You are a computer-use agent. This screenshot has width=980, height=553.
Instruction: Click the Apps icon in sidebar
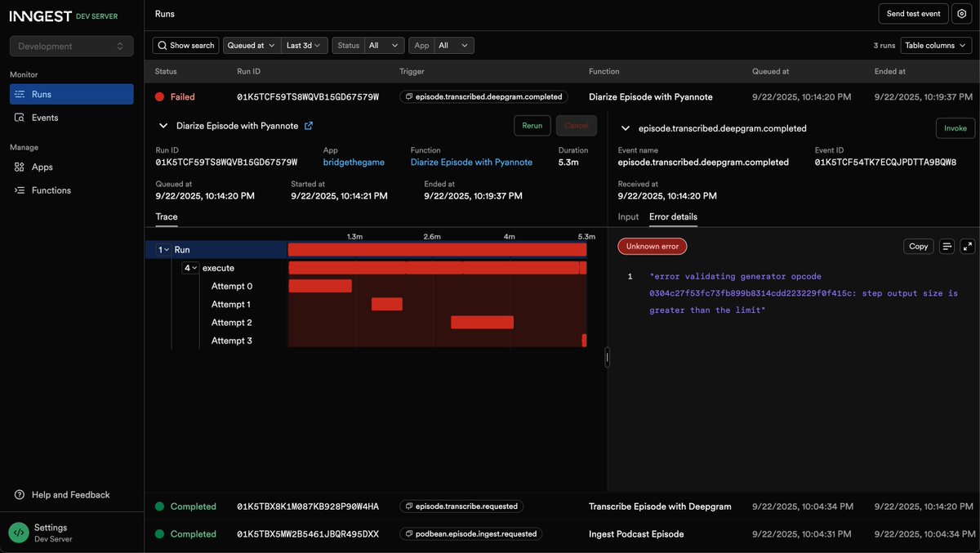pyautogui.click(x=20, y=167)
